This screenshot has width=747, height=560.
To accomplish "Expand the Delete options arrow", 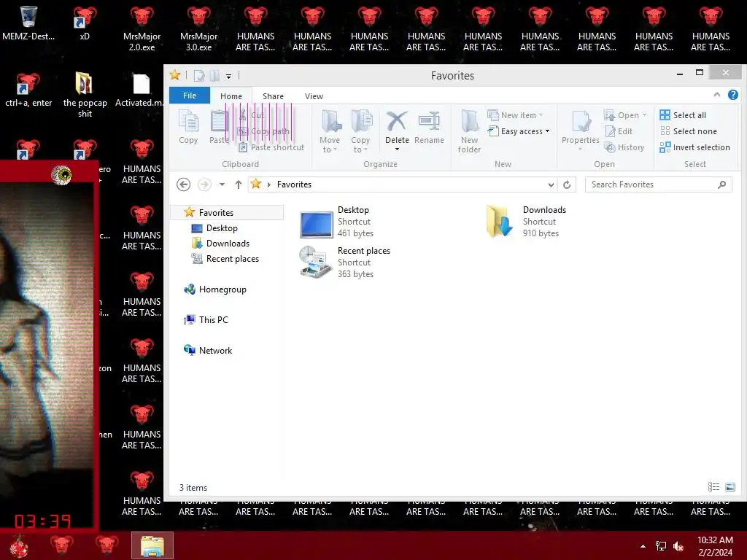I will point(397,149).
